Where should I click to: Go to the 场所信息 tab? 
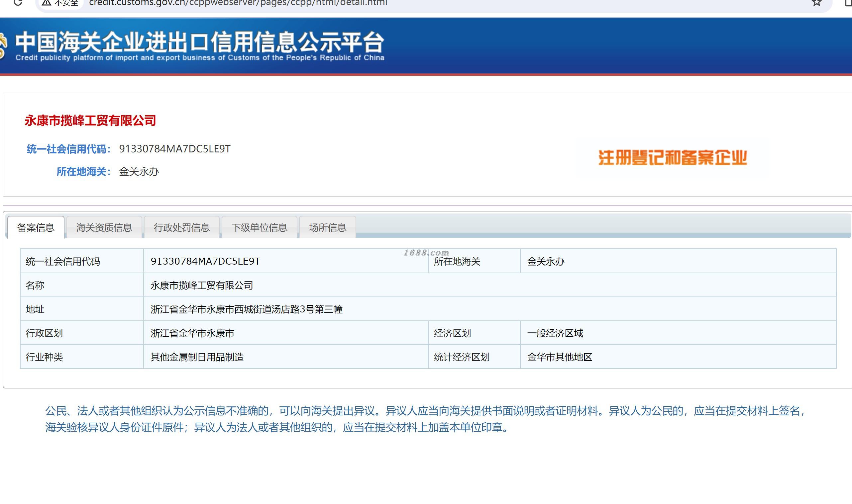pos(328,227)
